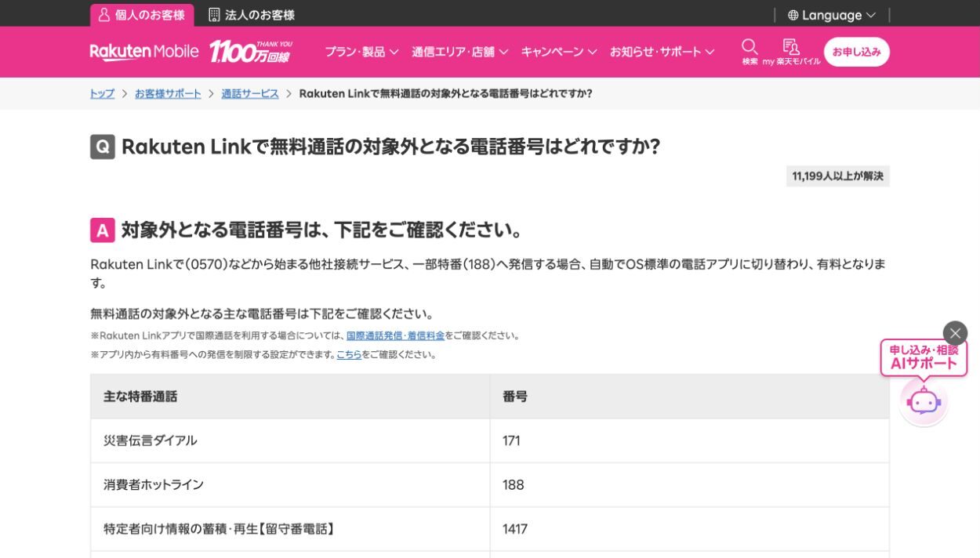Click the こちら link for restriction settings
Screen dimensions: 980x558
(349, 354)
